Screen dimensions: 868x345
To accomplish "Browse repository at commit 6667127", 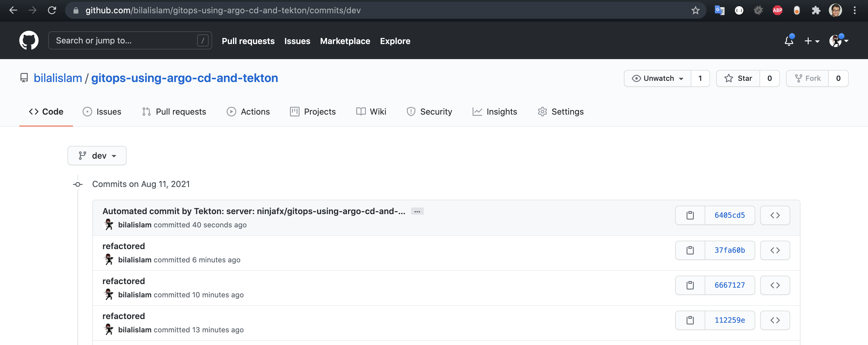I will [775, 285].
